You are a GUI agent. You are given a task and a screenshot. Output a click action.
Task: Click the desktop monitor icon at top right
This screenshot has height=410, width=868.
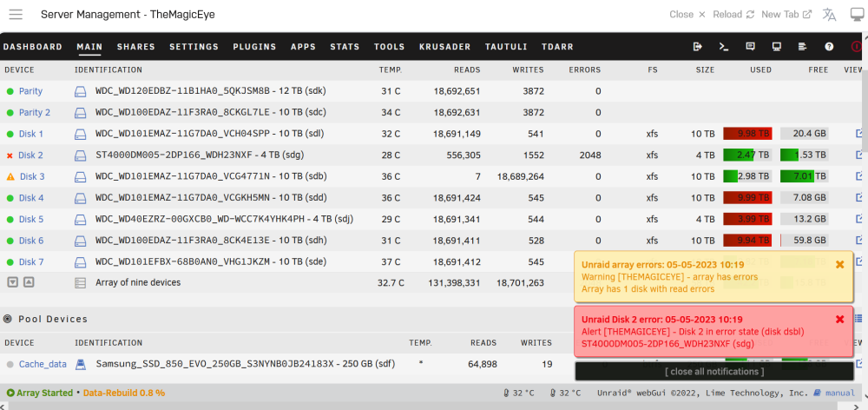[x=857, y=15]
